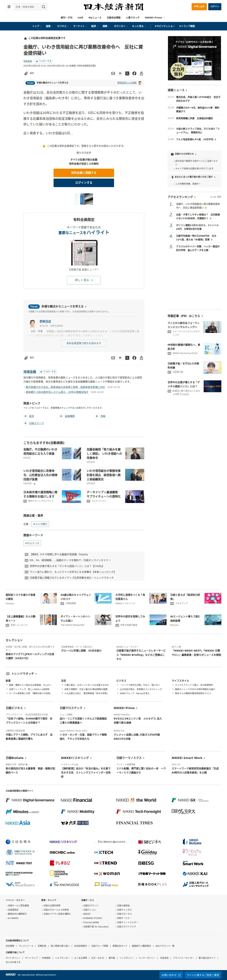Screen dimensions: 227x980
Task: Click the magnifier search icon
Action: pyautogui.click(x=43, y=7)
